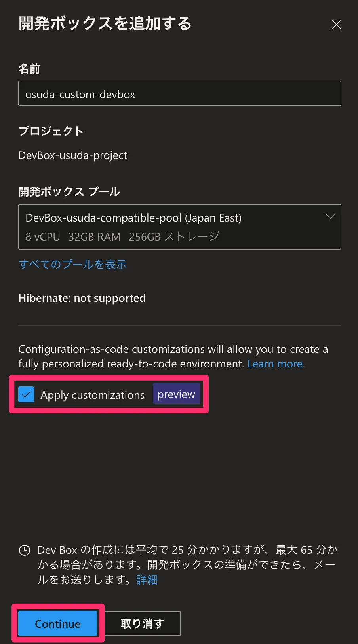
Task: Close the 開発ボックスを追加する panel
Action: coord(336,25)
